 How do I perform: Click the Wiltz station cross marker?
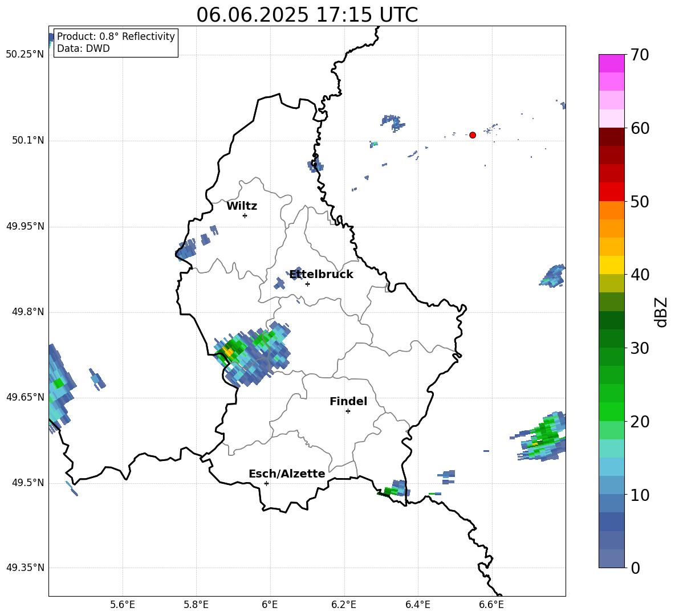pyautogui.click(x=245, y=215)
